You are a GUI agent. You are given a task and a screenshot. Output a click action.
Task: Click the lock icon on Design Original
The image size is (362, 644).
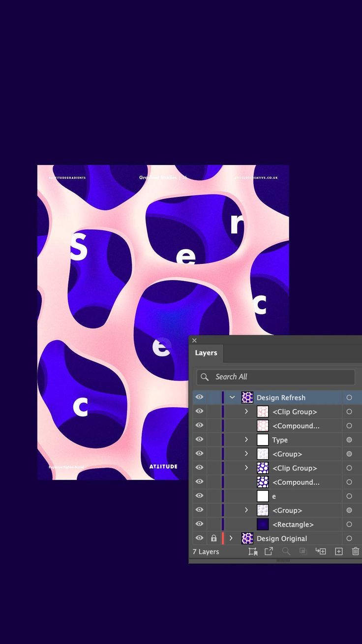click(x=213, y=538)
